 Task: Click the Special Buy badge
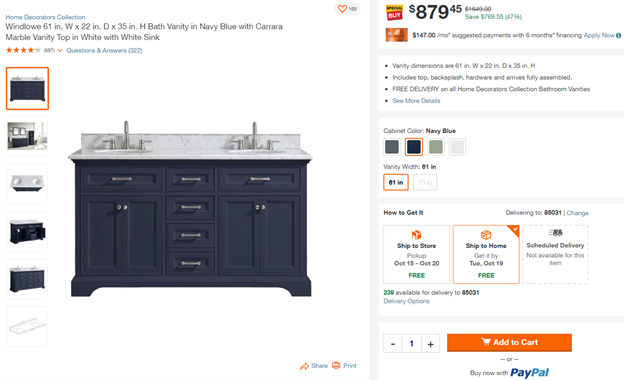pyautogui.click(x=394, y=12)
